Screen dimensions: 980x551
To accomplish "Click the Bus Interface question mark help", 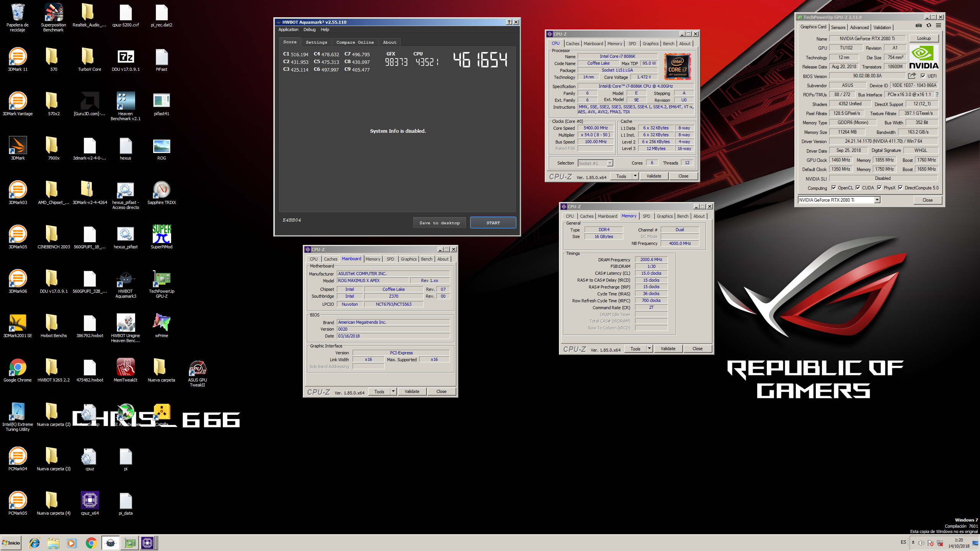I will click(x=937, y=95).
